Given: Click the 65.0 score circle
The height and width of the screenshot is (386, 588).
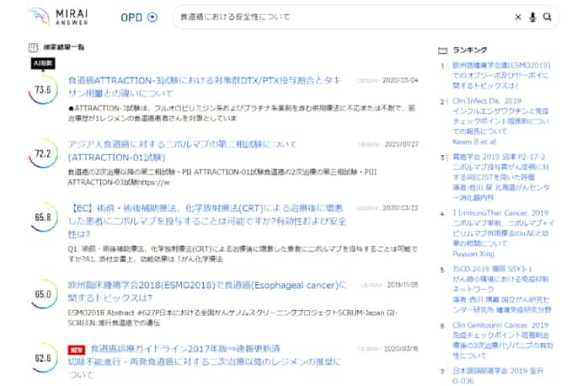Looking at the screenshot, I should pyautogui.click(x=43, y=295).
